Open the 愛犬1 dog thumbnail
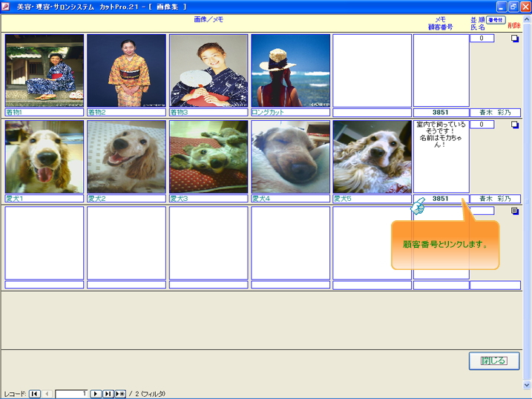 tap(45, 156)
